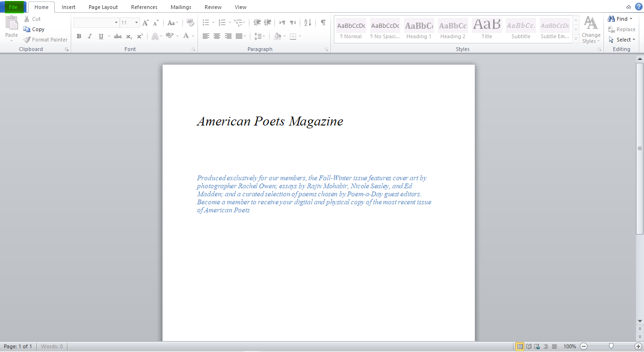The width and height of the screenshot is (644, 352).
Task: Toggle show paragraph marks (pilcrow)
Action: point(323,23)
